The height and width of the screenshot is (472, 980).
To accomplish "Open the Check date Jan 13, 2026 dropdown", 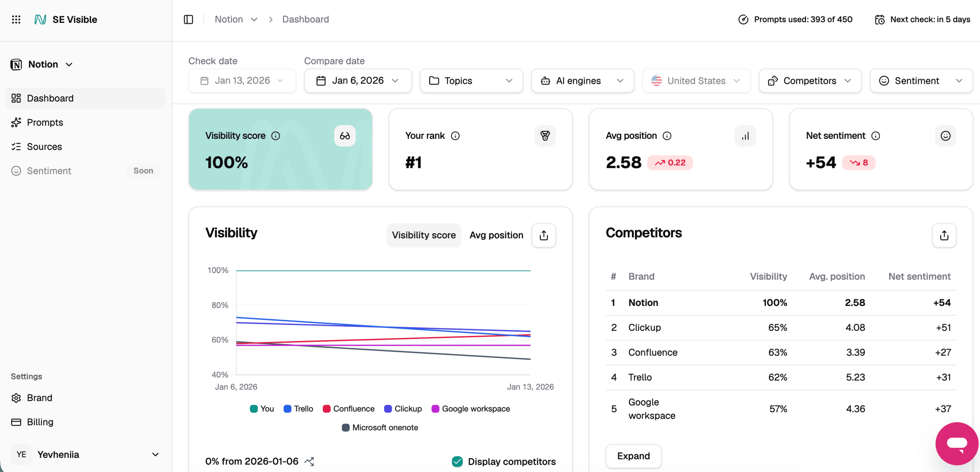I will pyautogui.click(x=242, y=81).
